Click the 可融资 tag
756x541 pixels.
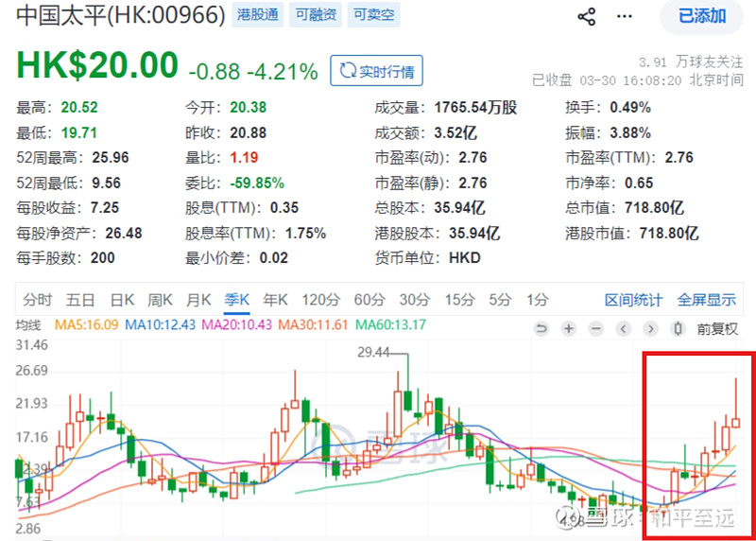click(316, 14)
